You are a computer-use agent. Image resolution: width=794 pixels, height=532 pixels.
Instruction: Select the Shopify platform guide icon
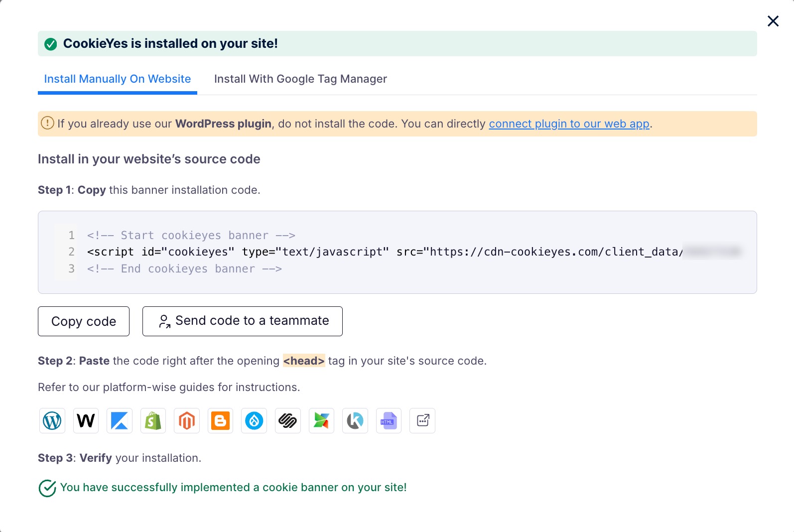153,421
